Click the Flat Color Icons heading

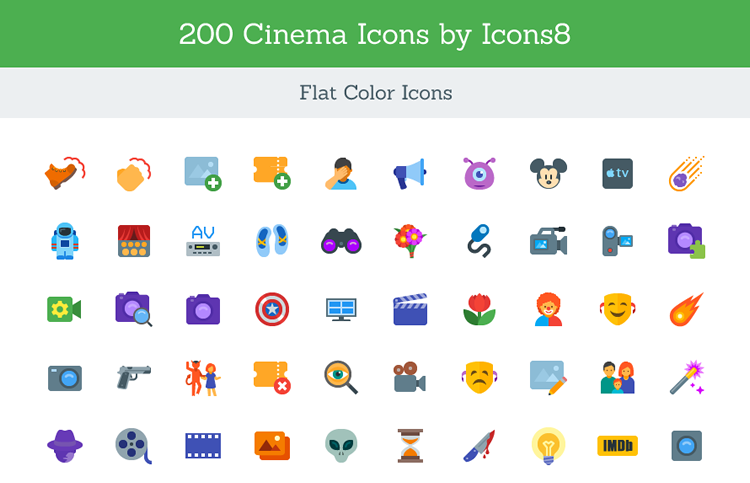tap(375, 93)
